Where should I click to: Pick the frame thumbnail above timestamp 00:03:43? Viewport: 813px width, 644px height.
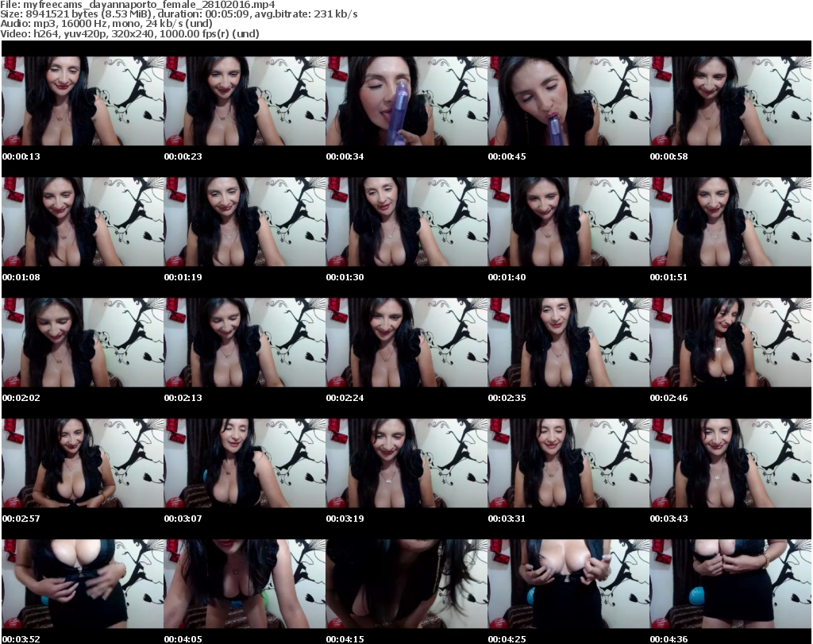point(730,463)
